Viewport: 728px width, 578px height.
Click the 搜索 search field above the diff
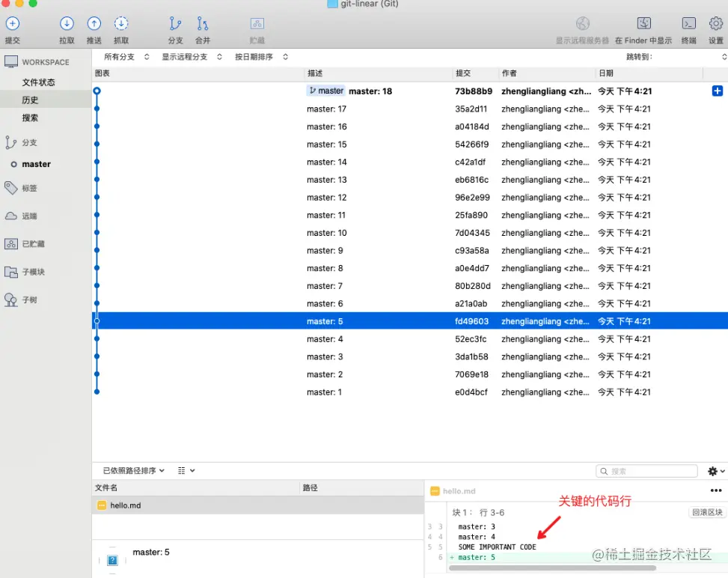click(646, 470)
